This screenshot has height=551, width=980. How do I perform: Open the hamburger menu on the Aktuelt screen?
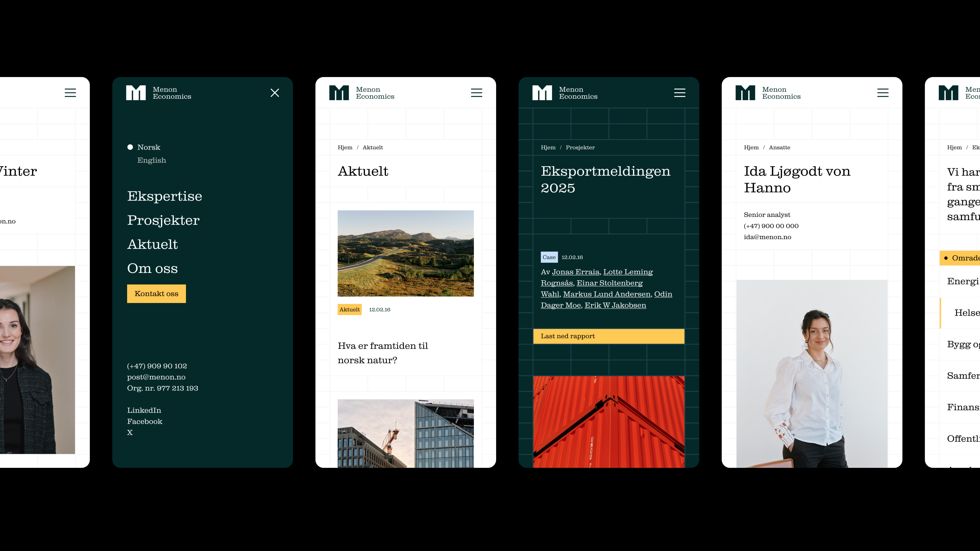point(476,93)
